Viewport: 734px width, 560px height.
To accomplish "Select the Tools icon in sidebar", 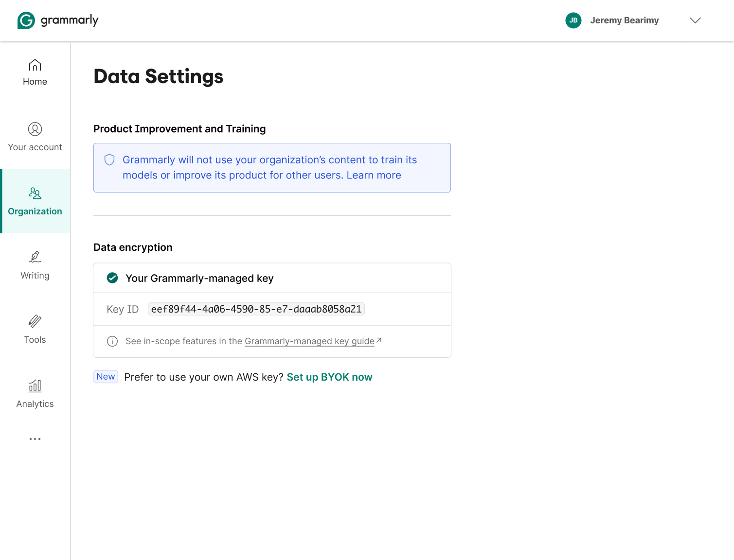I will [35, 321].
